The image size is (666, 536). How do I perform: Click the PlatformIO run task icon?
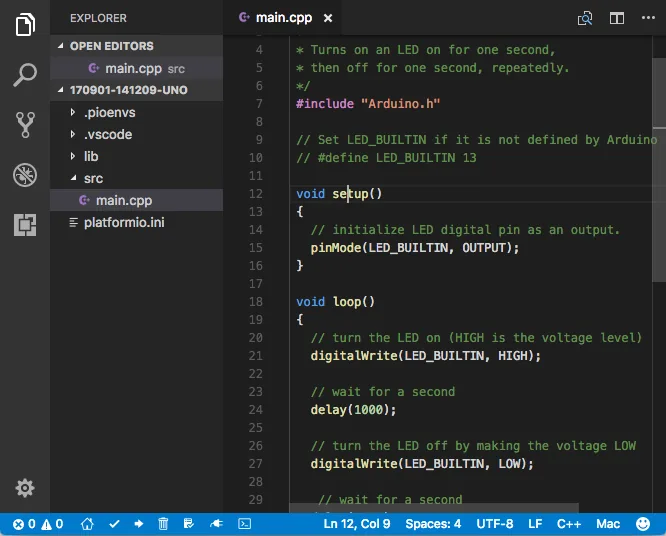pos(189,524)
